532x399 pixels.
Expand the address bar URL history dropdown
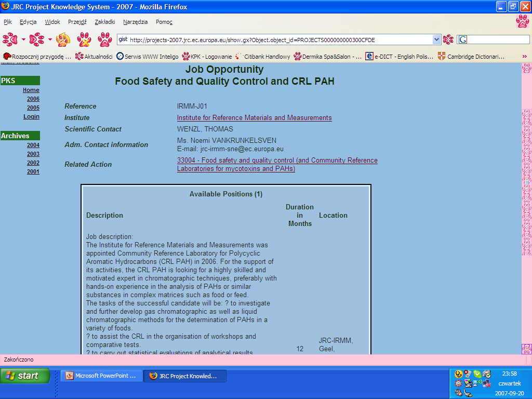pyautogui.click(x=436, y=39)
